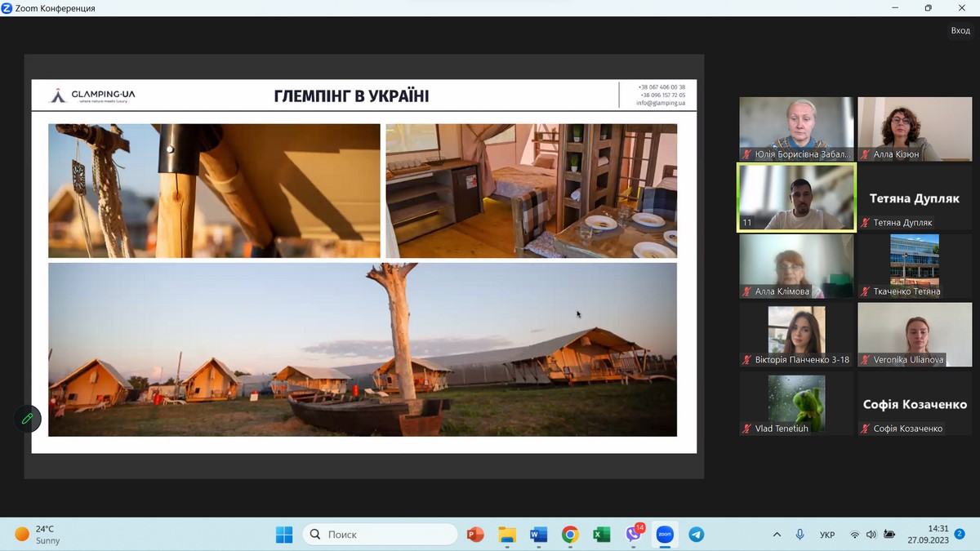Screen dimensions: 980x551
Task: Launch Word from the taskbar
Action: coord(538,535)
